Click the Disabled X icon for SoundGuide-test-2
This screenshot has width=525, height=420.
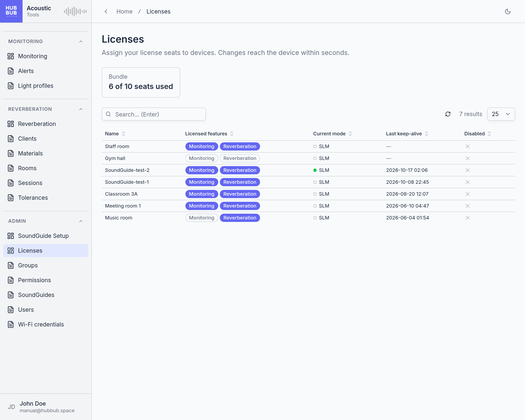(467, 170)
